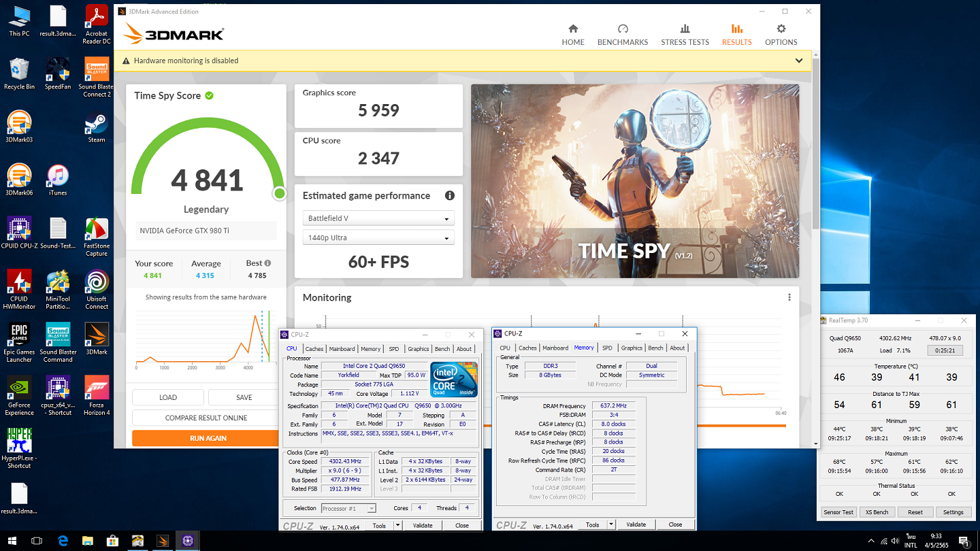
Task: Expand the game selector showing Battlefield V
Action: (378, 218)
